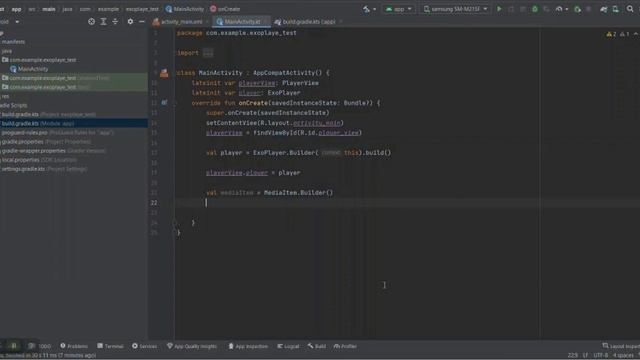Select java folder in project tree
The image size is (640, 360).
pos(7,51)
